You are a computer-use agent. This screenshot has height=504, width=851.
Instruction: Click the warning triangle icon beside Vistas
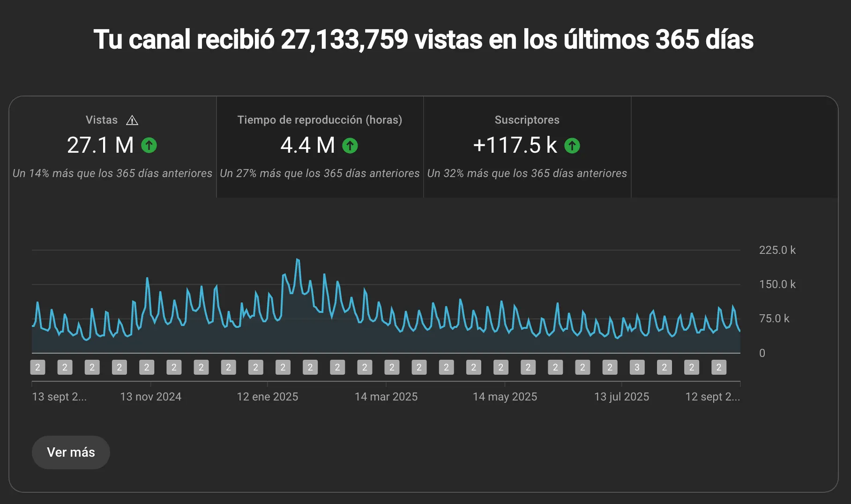click(x=132, y=120)
